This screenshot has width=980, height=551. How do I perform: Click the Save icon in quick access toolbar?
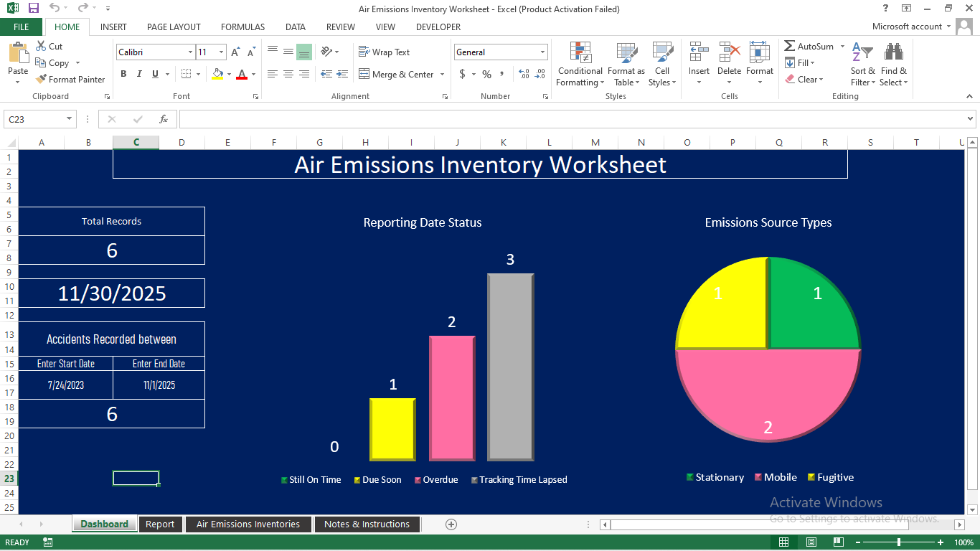point(34,9)
